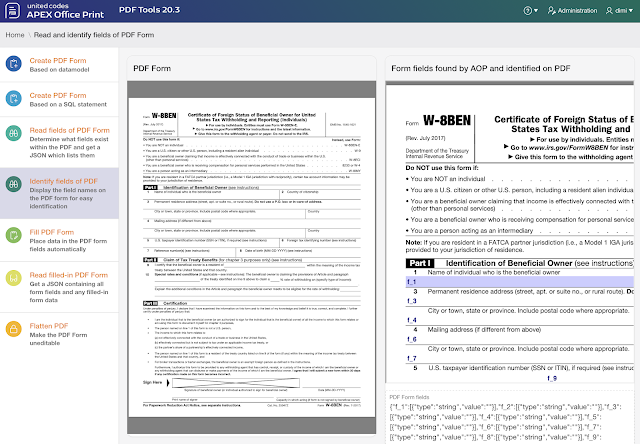Image resolution: width=640 pixels, height=444 pixels.
Task: Click Flatten PDF lock icon
Action: [13, 329]
